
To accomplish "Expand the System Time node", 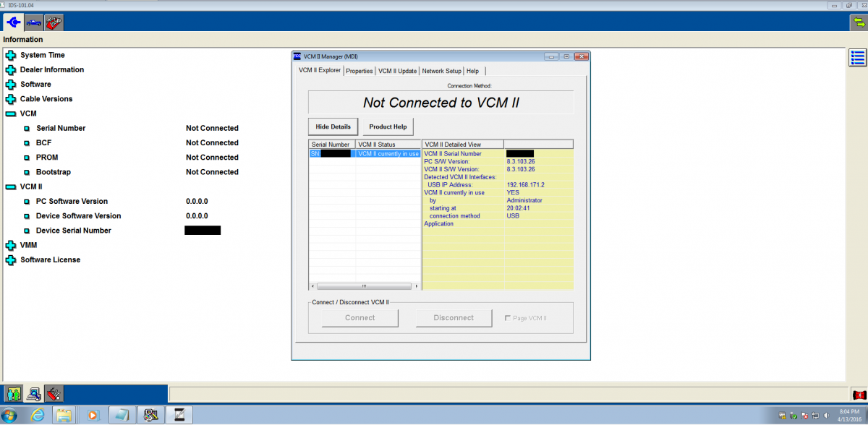I will (x=10, y=55).
